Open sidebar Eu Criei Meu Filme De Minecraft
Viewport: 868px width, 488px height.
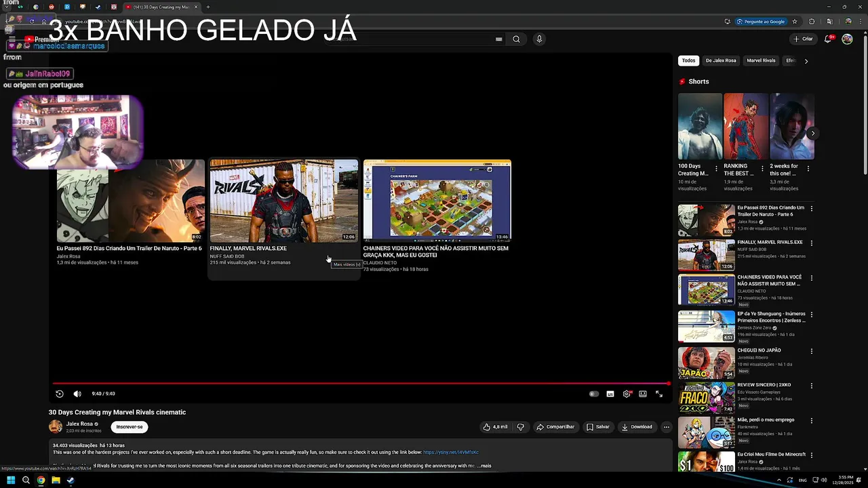pyautogui.click(x=772, y=454)
